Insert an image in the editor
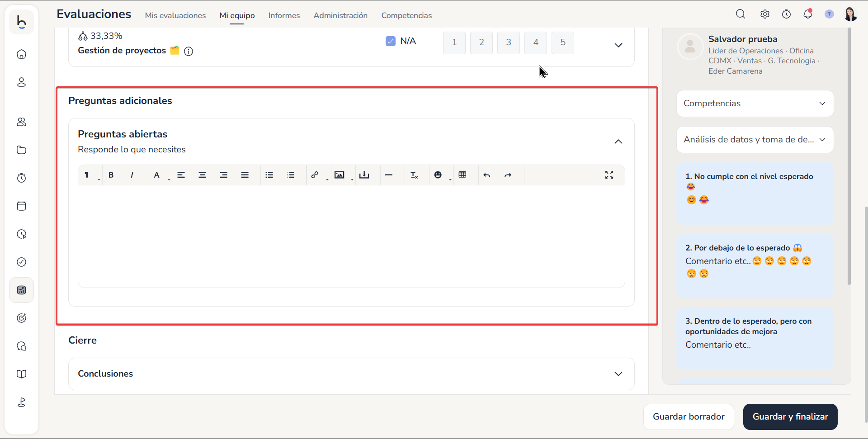Viewport: 868px width, 439px height. pos(340,175)
